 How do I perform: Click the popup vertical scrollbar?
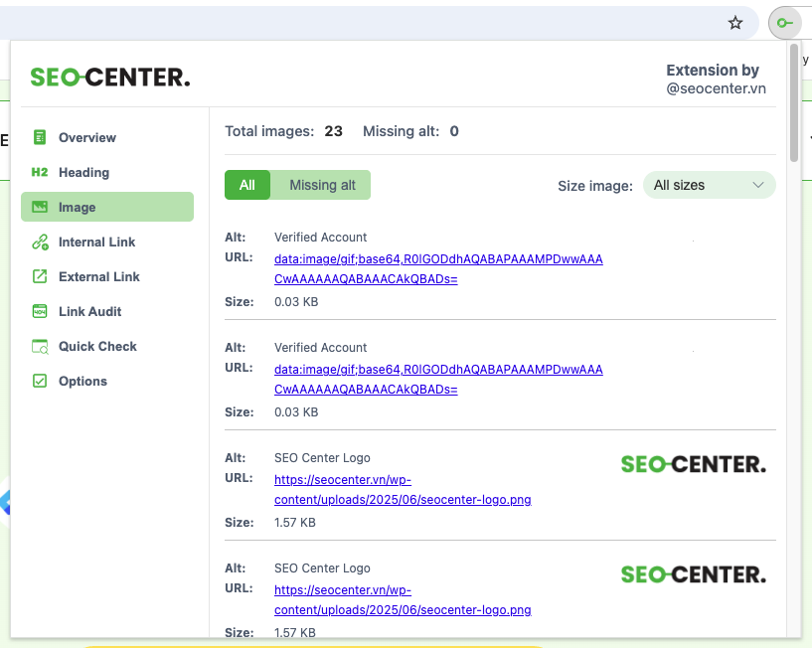tap(793, 104)
